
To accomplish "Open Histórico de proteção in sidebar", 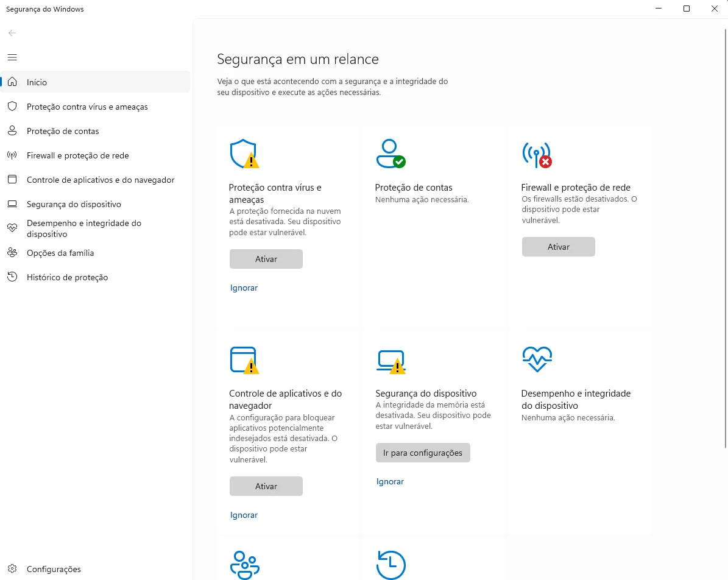I will tap(95, 277).
